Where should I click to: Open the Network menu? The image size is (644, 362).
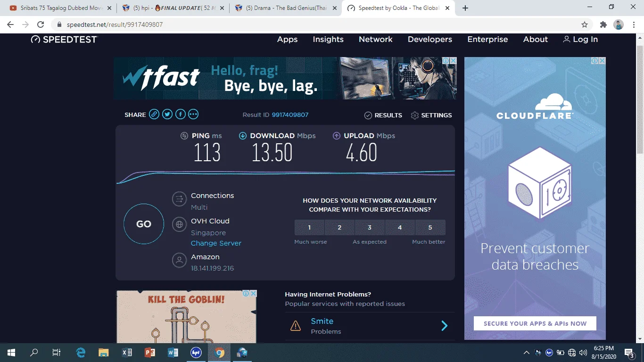[376, 40]
